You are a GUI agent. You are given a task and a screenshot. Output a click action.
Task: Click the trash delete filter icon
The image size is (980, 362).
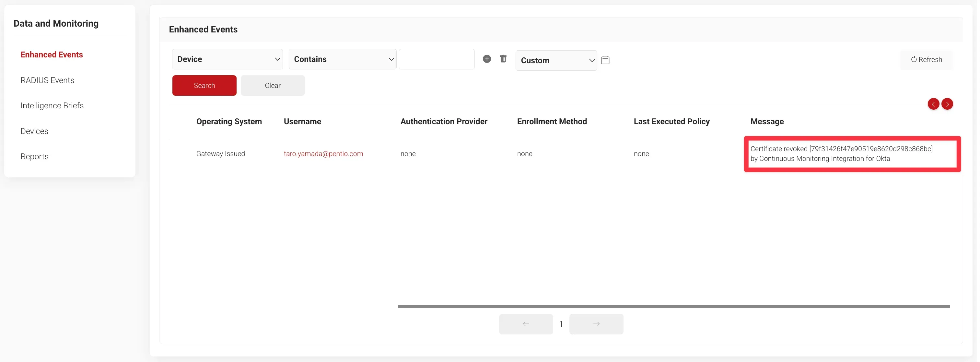(x=503, y=59)
